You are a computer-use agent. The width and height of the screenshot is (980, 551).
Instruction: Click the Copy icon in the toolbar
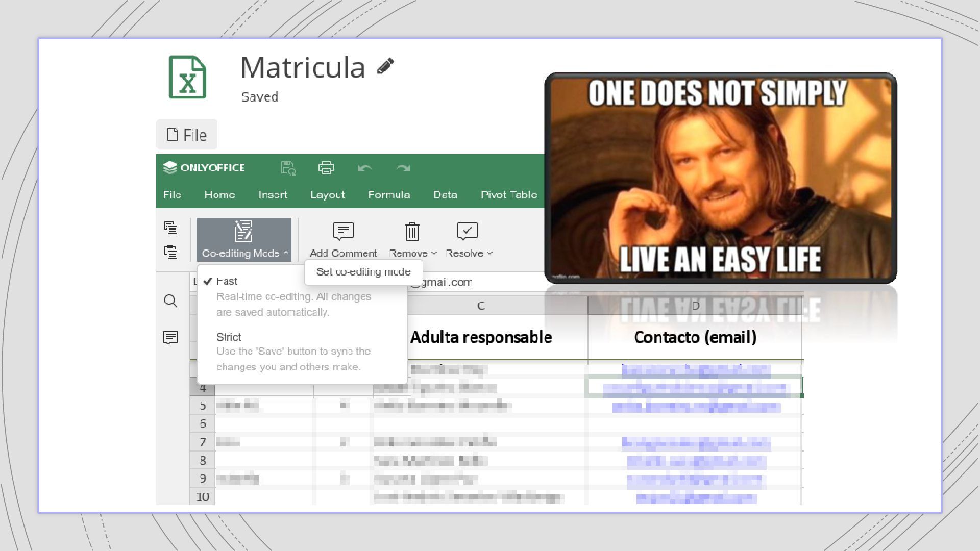tap(170, 228)
